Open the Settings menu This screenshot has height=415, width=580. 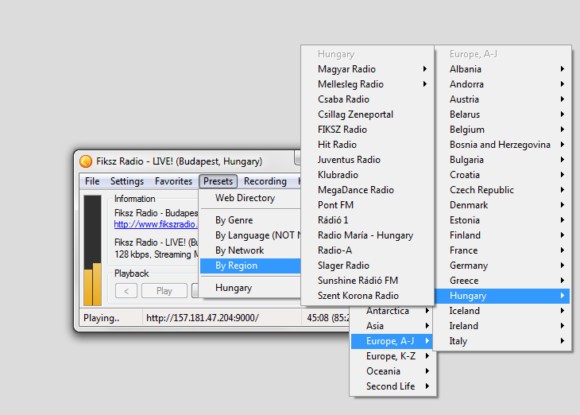pos(127,181)
